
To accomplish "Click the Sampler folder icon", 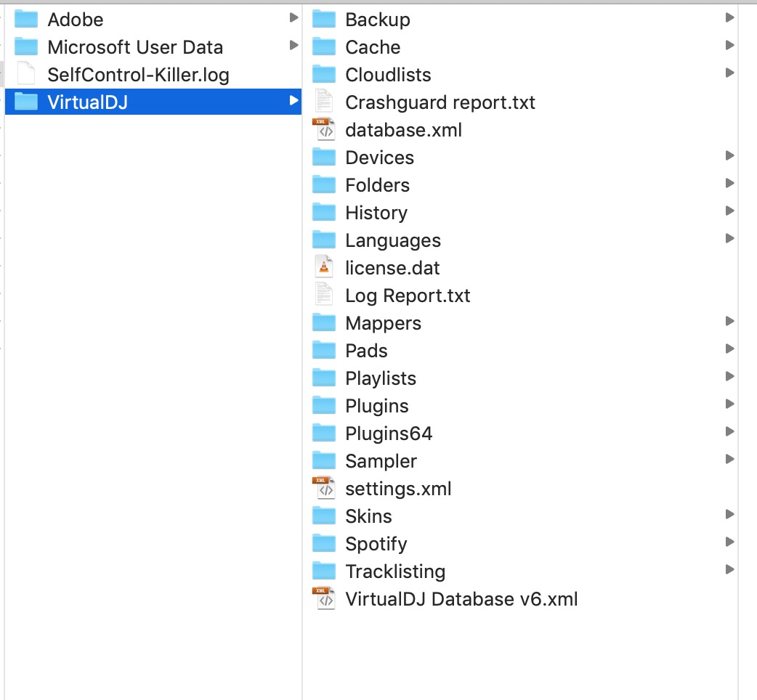I will pos(324,460).
